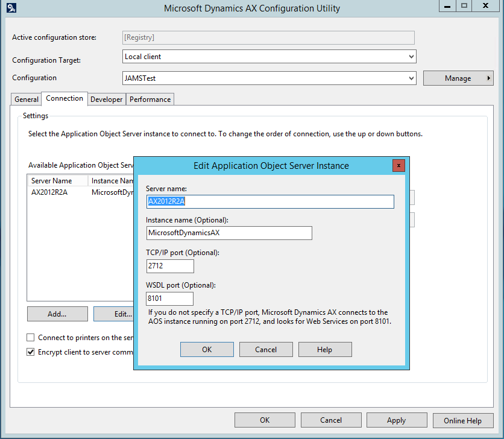Select the AX2012R2A server row
Image resolution: width=504 pixels, height=439 pixels.
point(49,193)
